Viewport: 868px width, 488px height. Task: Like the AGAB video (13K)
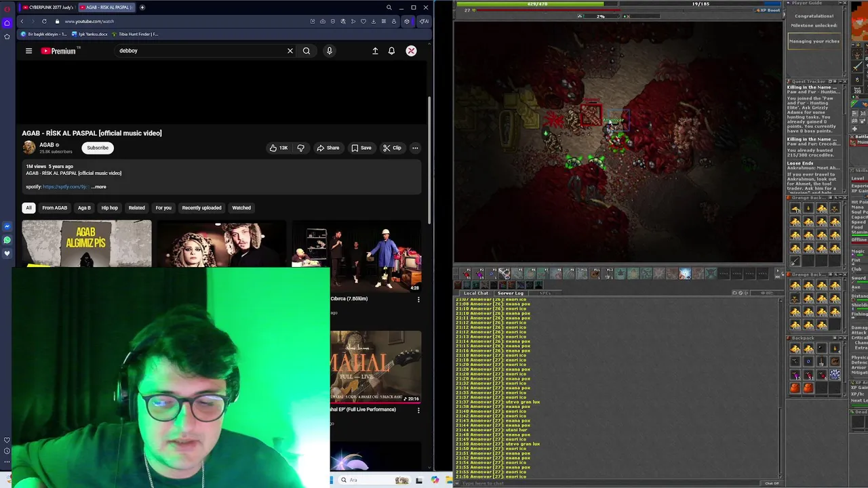click(x=279, y=148)
